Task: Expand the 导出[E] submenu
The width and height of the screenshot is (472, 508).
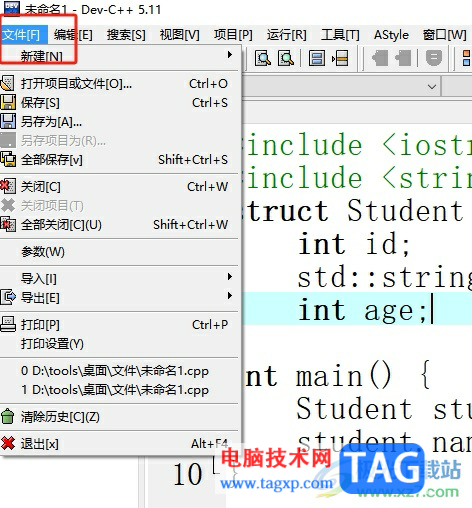Action: pyautogui.click(x=120, y=297)
